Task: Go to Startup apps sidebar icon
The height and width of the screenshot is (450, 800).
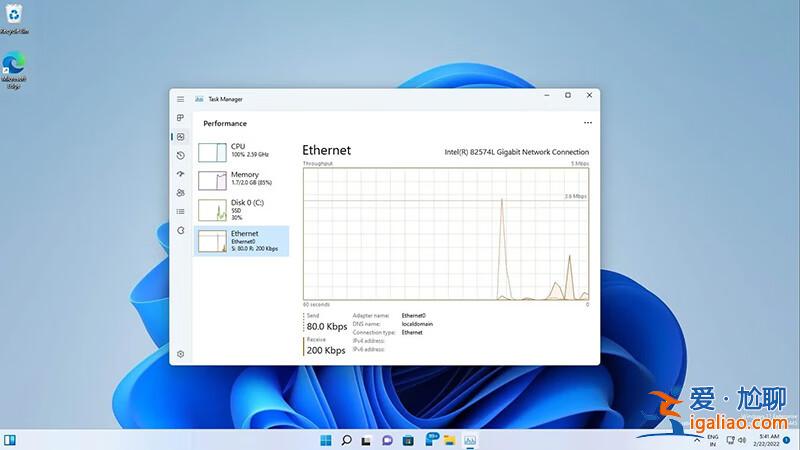Action: coord(181,174)
